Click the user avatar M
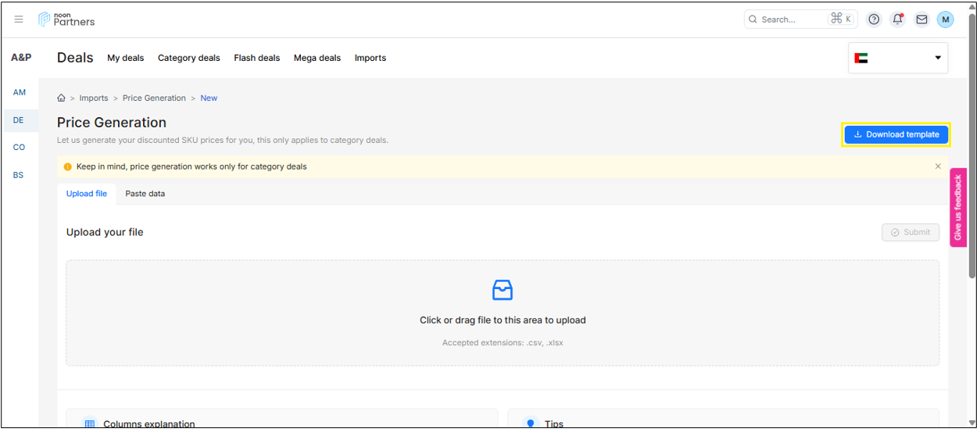980x432 pixels. (x=946, y=20)
